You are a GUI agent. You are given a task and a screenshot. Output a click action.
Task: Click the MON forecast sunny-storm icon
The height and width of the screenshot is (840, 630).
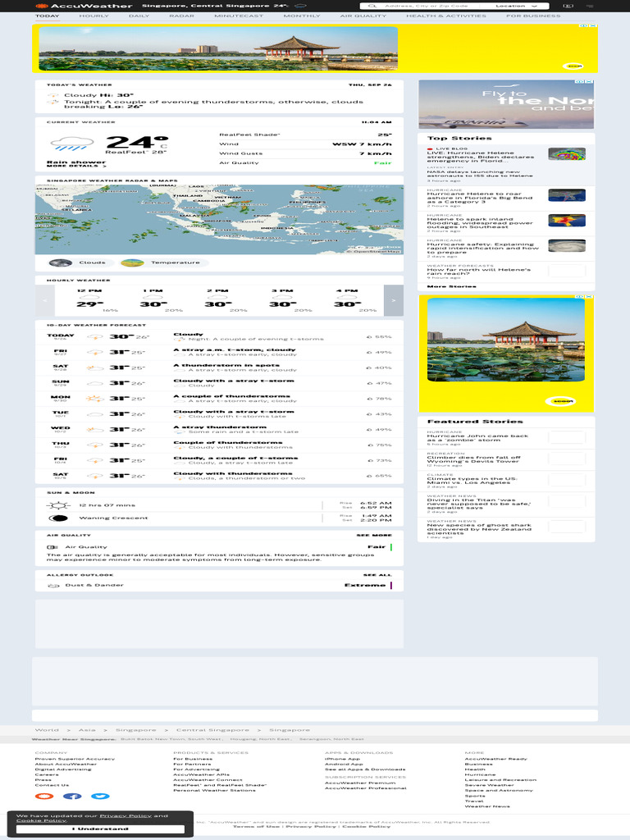[x=95, y=399]
